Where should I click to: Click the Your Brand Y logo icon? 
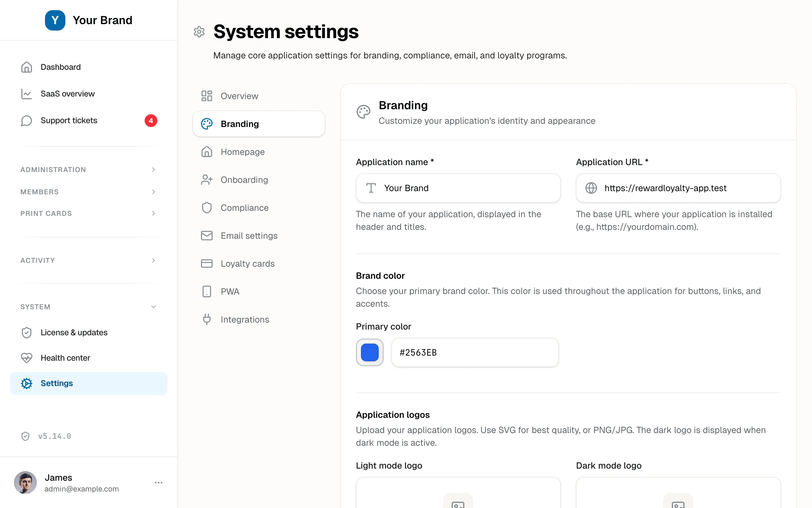[x=55, y=20]
